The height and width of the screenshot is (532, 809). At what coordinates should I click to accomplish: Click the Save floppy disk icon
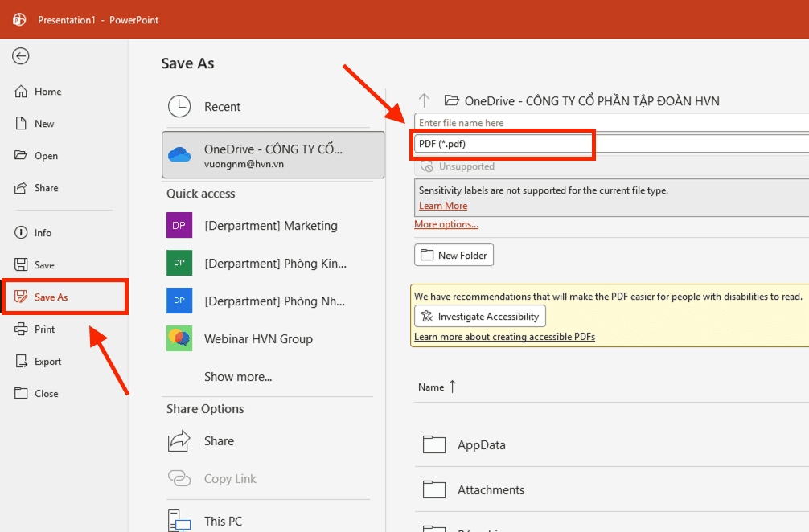click(21, 264)
